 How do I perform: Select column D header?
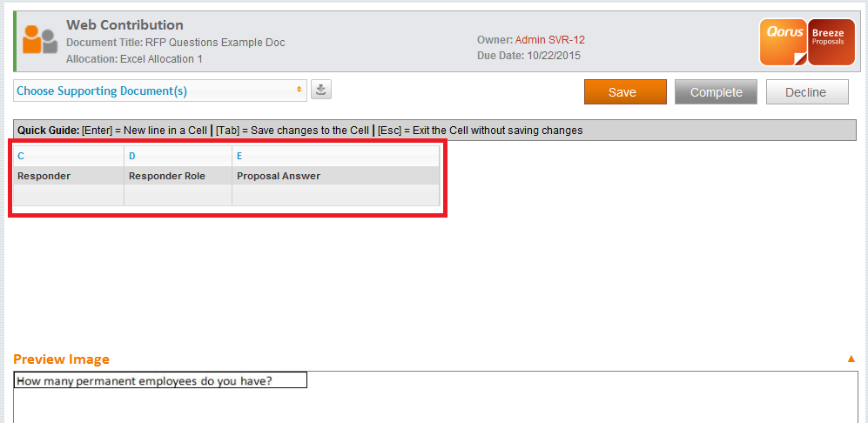click(x=178, y=156)
